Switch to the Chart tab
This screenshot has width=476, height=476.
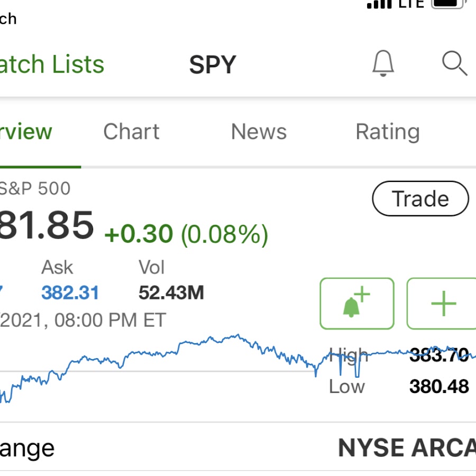pos(131,132)
